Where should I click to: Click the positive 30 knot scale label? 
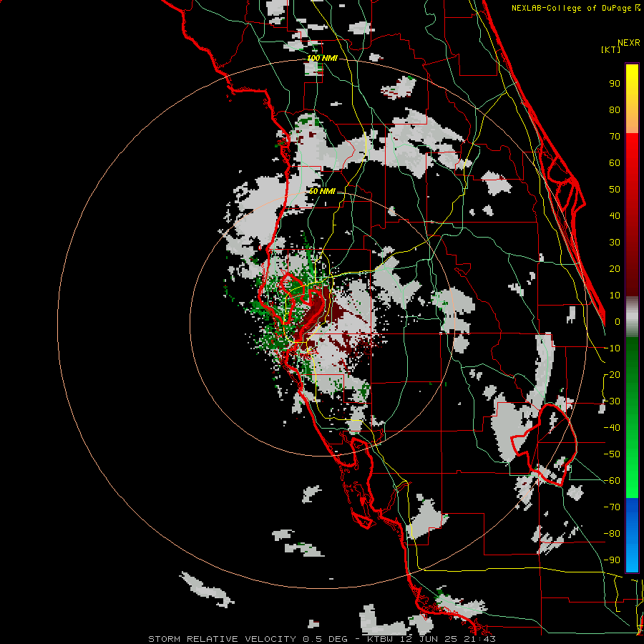click(x=615, y=243)
